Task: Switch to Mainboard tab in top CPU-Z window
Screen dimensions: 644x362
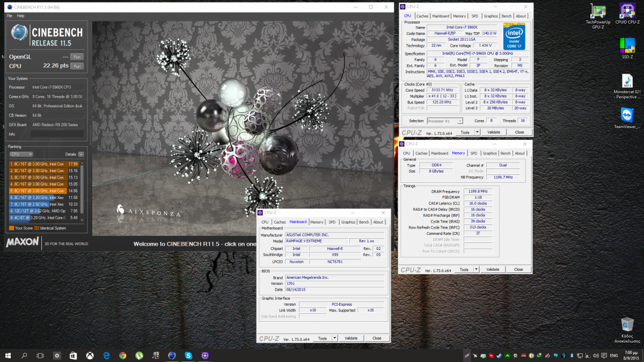Action: [x=441, y=16]
